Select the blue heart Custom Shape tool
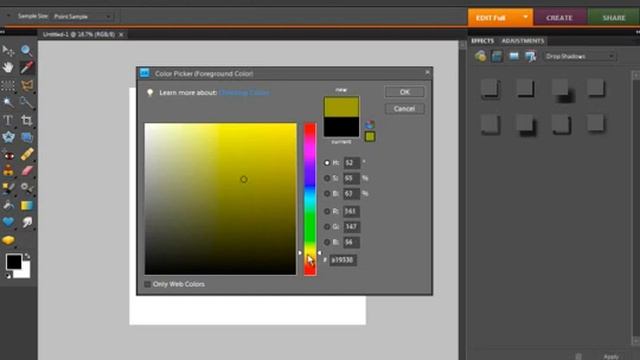Image resolution: width=640 pixels, height=360 pixels. (x=8, y=222)
